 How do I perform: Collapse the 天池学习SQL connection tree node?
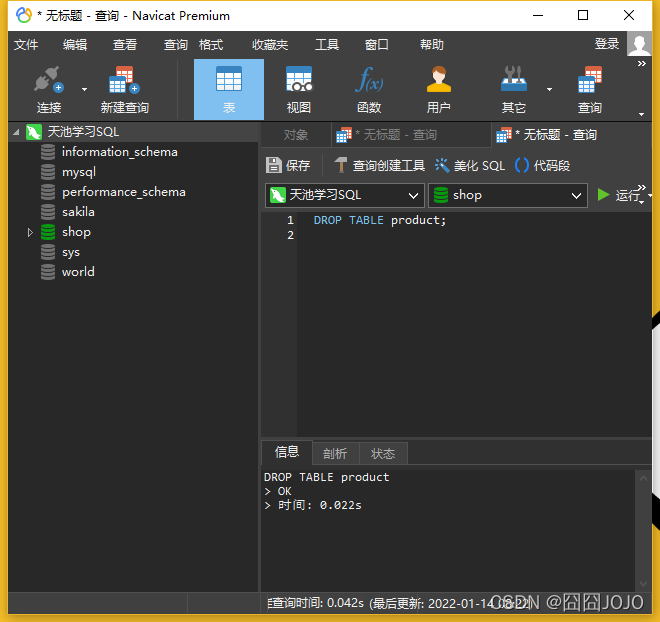click(16, 132)
